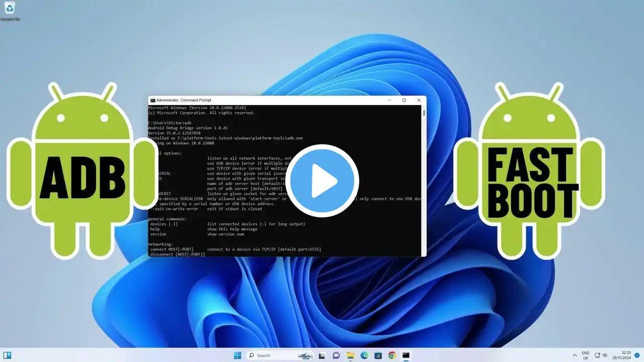Play the video with the center play button
Screen dimensions: 644x362
point(322,180)
